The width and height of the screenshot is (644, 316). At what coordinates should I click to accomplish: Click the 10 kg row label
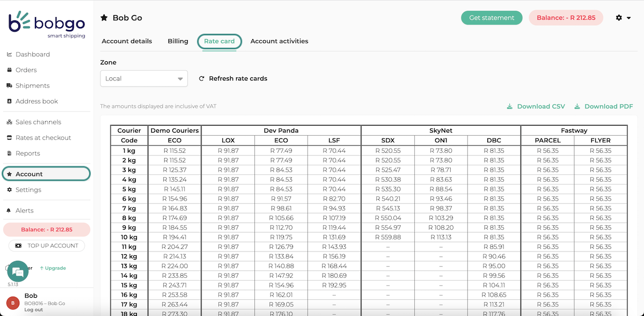(x=129, y=237)
